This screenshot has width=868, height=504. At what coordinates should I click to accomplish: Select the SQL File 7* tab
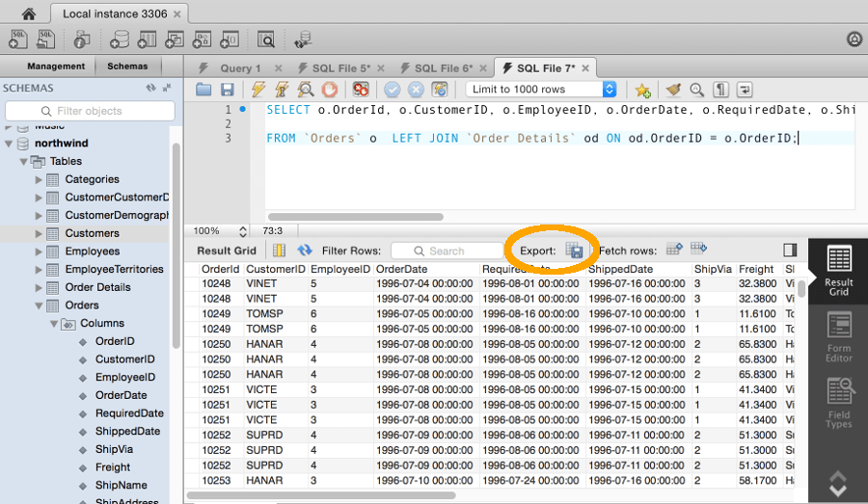545,68
